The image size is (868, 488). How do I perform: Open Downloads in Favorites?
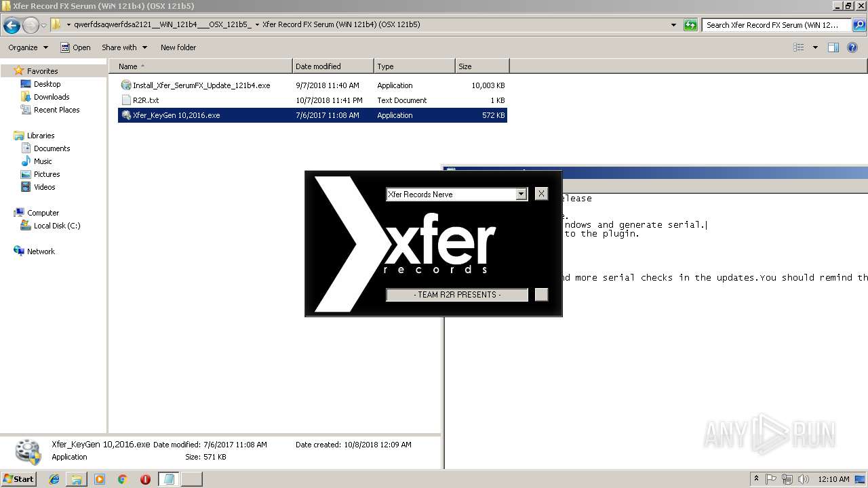pos(52,97)
